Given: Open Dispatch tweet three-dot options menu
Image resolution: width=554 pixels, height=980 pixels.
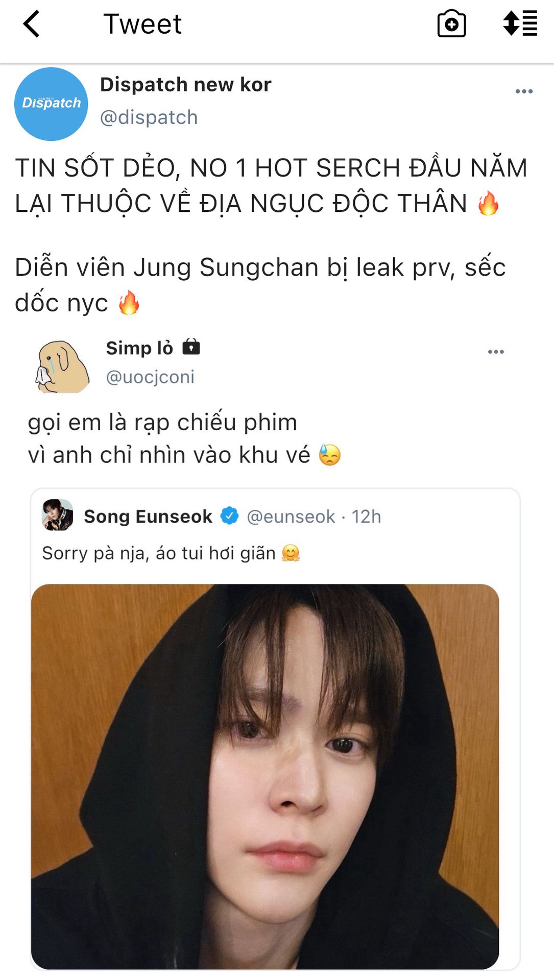Looking at the screenshot, I should pyautogui.click(x=524, y=91).
